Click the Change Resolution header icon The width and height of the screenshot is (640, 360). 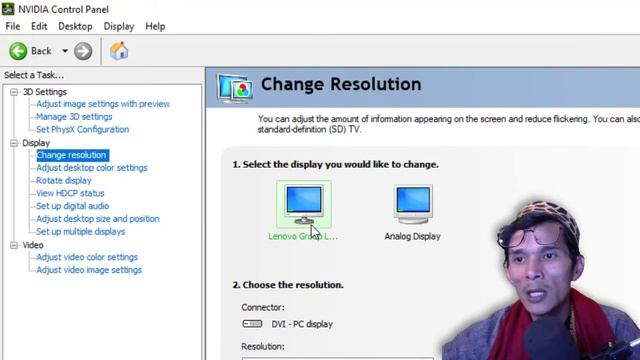point(235,88)
